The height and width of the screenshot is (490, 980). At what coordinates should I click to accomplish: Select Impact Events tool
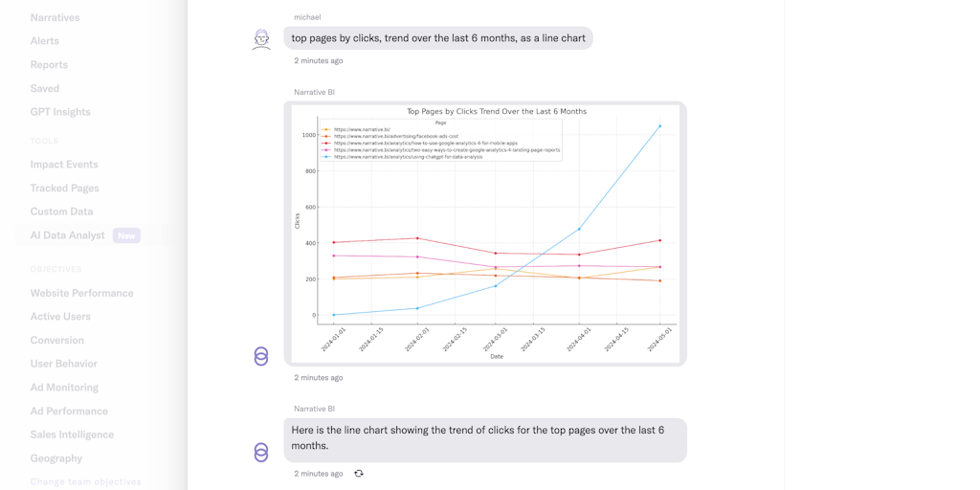pos(64,165)
